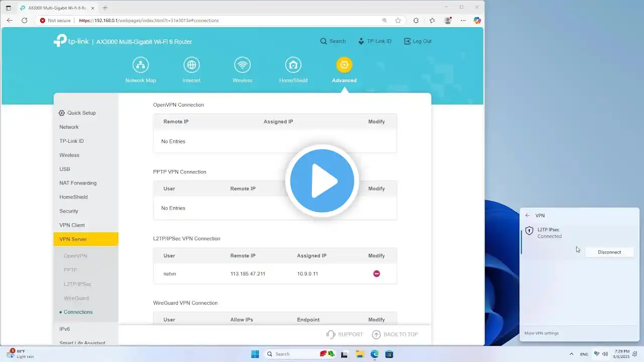Screen dimensions: 644x362
Task: Select the PPTP submenu item
Action: [70, 270]
